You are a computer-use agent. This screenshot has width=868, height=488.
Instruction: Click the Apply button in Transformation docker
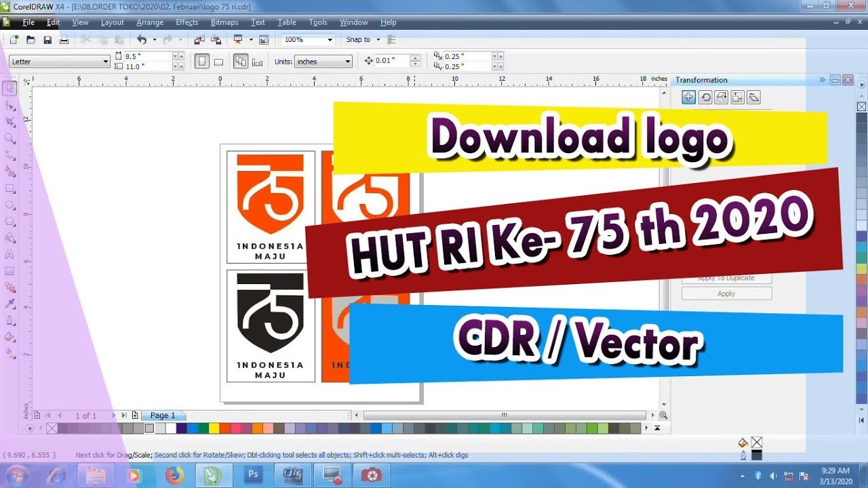click(726, 293)
